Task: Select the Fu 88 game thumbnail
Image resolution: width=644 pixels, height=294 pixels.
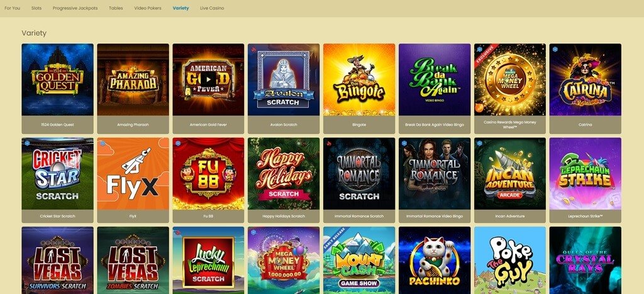Action: 208,174
